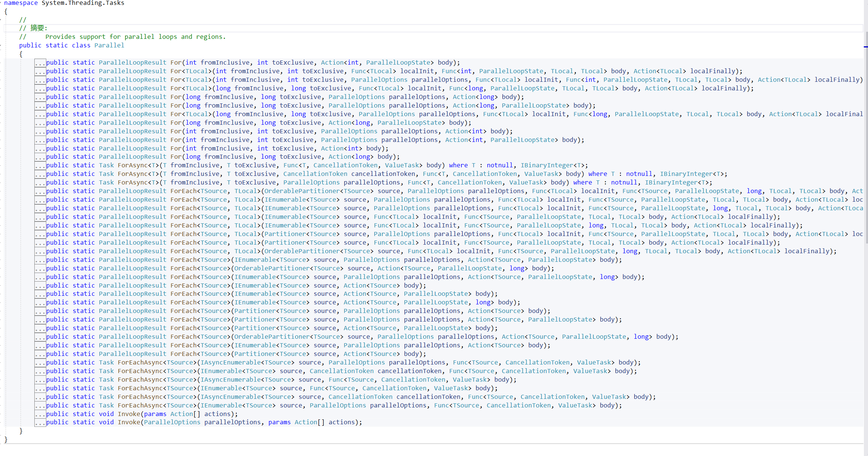The width and height of the screenshot is (868, 456).
Task: Expand region before ForEach<TSource, TLocal>(Partitioner source, Func<TLocal> localInit
Action: click(x=40, y=243)
